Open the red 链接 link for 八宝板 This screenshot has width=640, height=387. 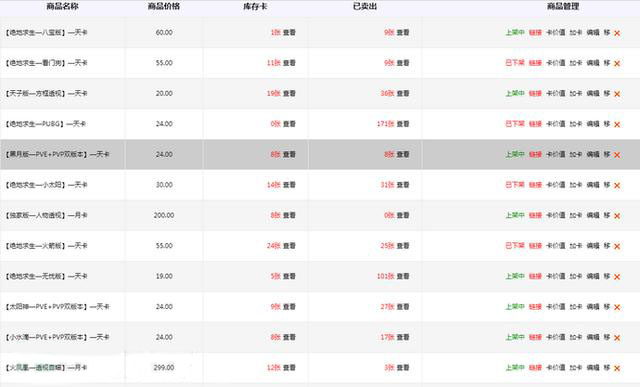tap(535, 32)
